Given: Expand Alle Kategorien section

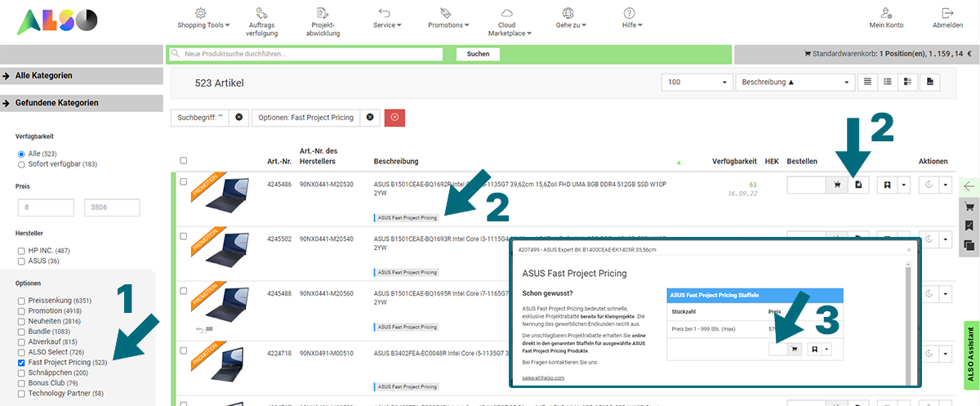Looking at the screenshot, I should click(80, 76).
